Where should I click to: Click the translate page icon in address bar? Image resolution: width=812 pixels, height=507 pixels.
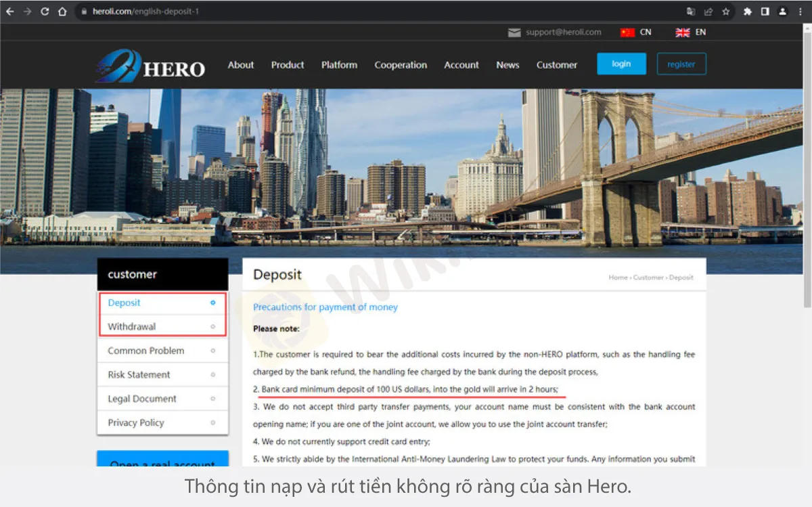pos(691,12)
